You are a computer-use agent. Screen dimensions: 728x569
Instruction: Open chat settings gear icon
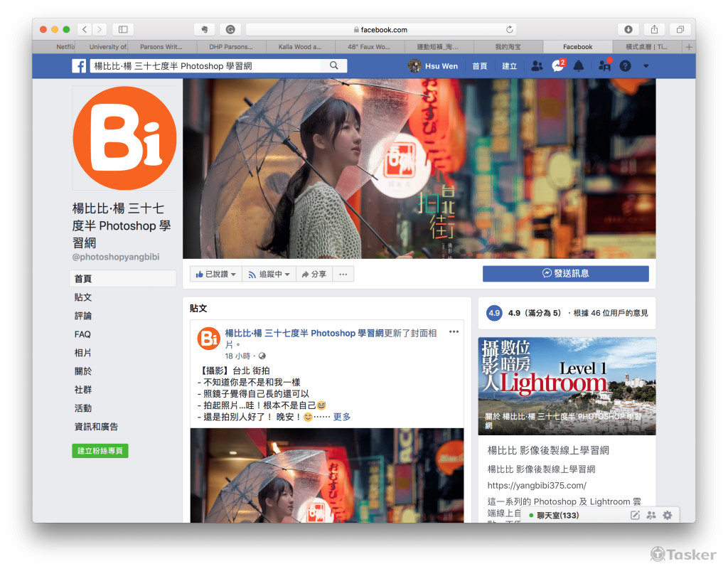(667, 515)
